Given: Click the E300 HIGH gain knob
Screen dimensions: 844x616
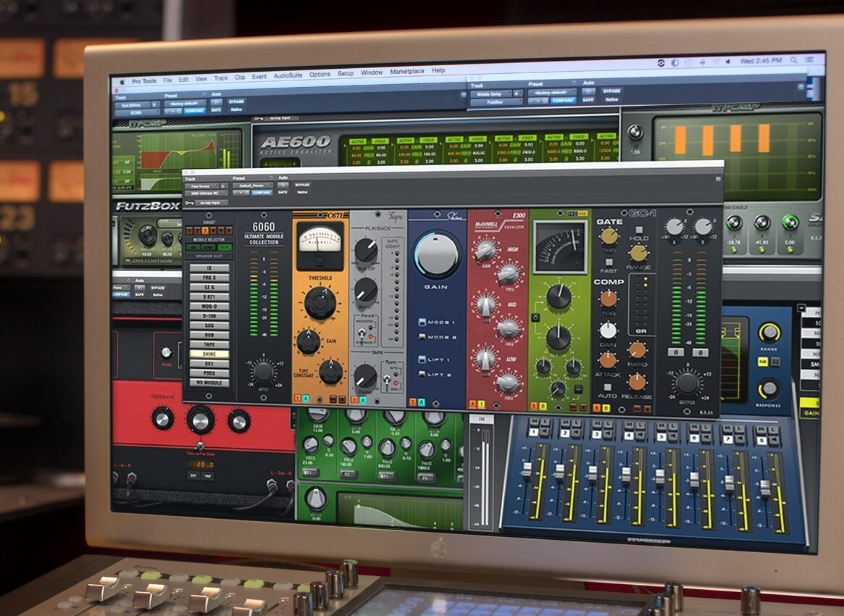Looking at the screenshot, I should tap(483, 250).
